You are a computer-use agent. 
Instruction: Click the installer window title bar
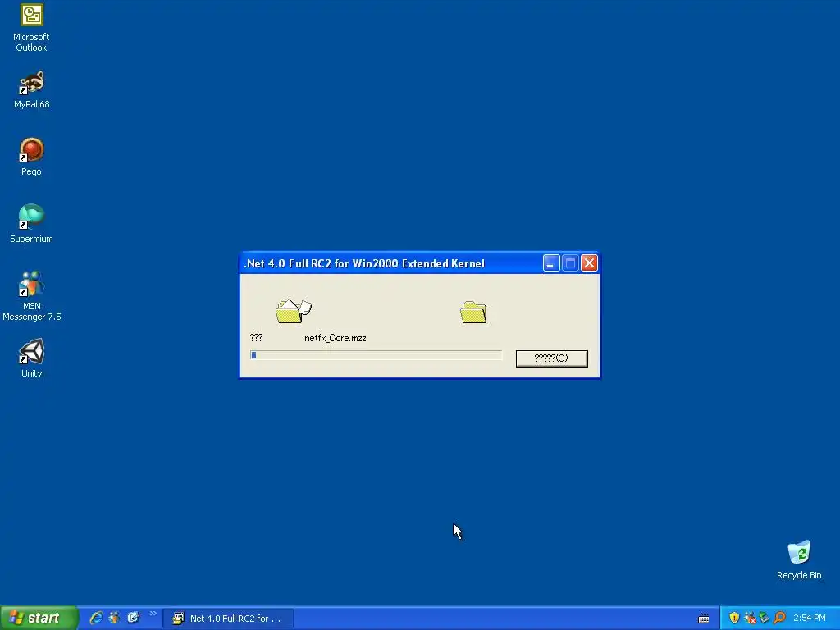pos(390,263)
